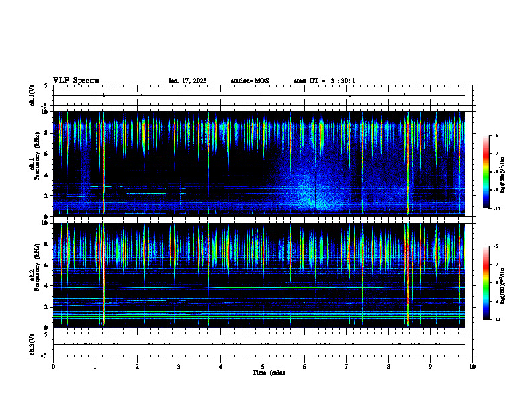Click x-axis tick label "1" for time

[x=95, y=367]
